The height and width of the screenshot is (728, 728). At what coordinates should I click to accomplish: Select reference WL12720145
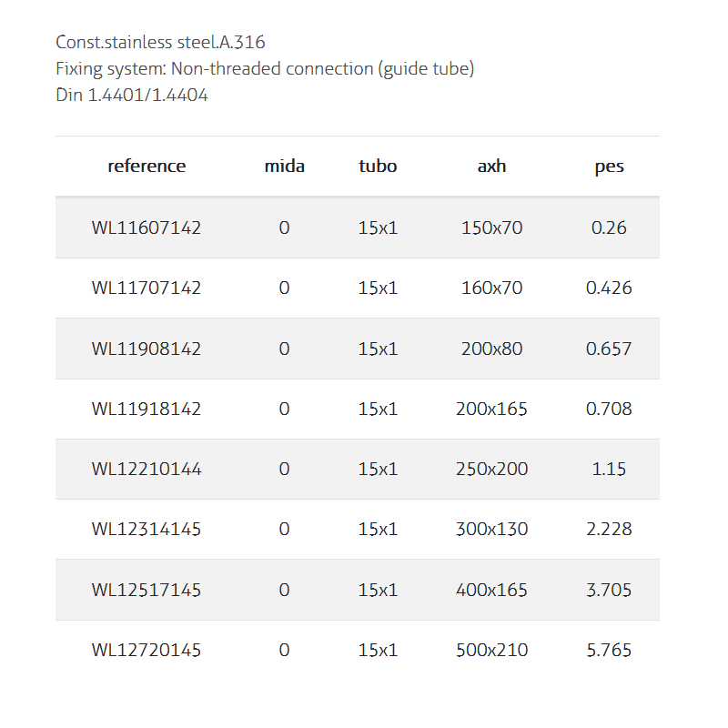147,651
